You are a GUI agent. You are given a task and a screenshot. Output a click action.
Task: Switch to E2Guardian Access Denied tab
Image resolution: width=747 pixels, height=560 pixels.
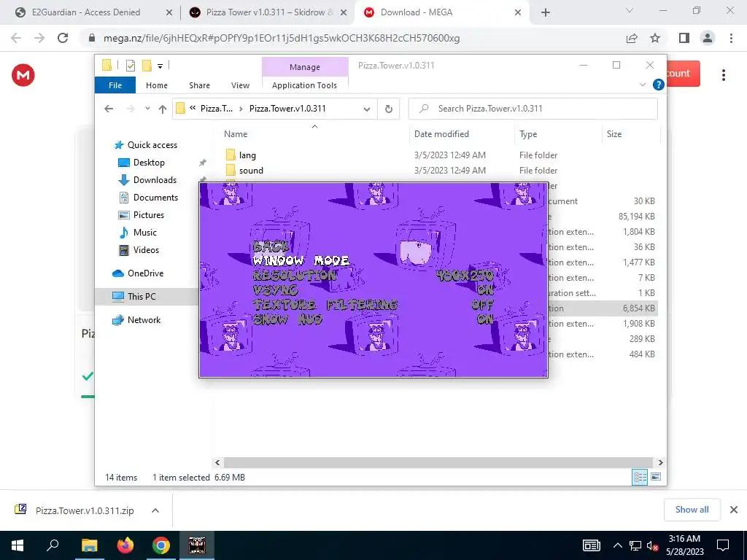pos(86,12)
